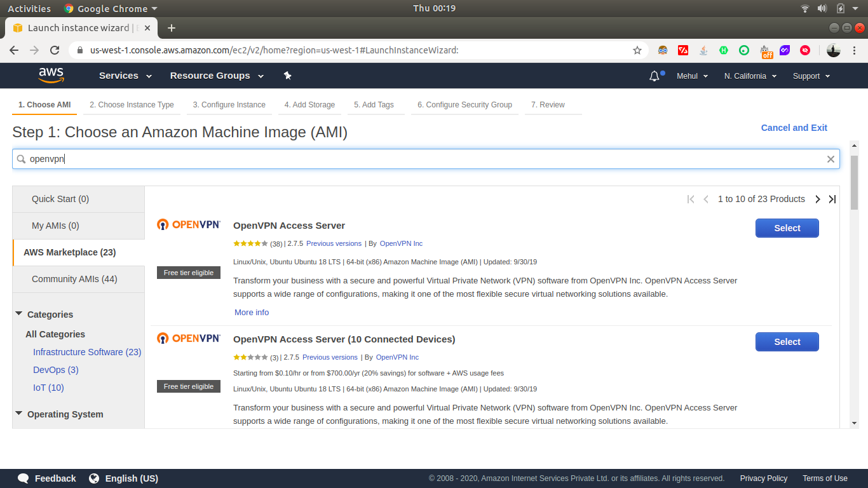Select the Quick Start (0) tab
The width and height of the screenshot is (868, 488).
coord(79,199)
